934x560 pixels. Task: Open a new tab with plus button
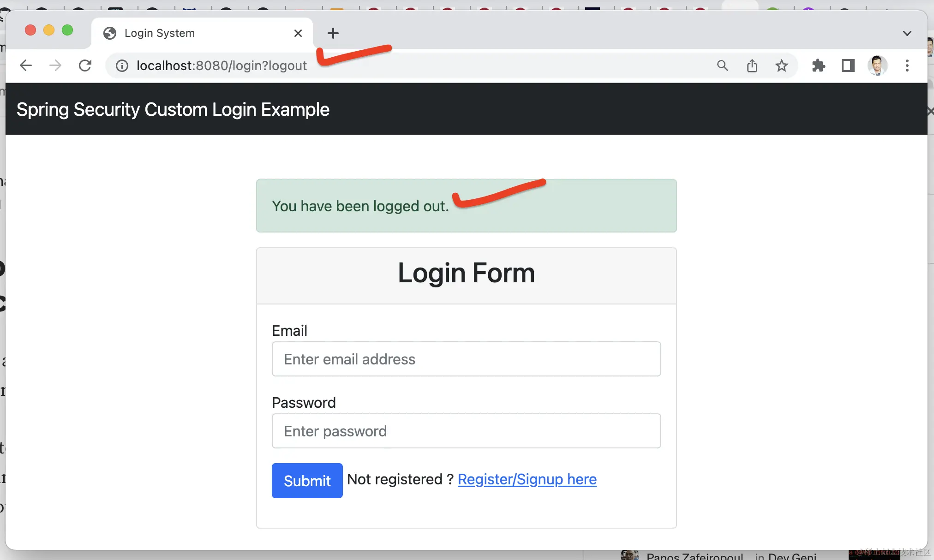pyautogui.click(x=333, y=33)
